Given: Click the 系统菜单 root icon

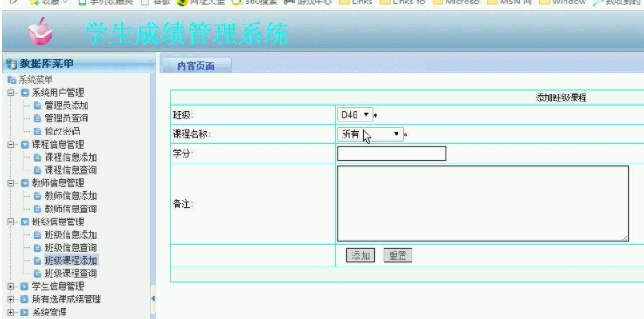Looking at the screenshot, I should pyautogui.click(x=11, y=80).
